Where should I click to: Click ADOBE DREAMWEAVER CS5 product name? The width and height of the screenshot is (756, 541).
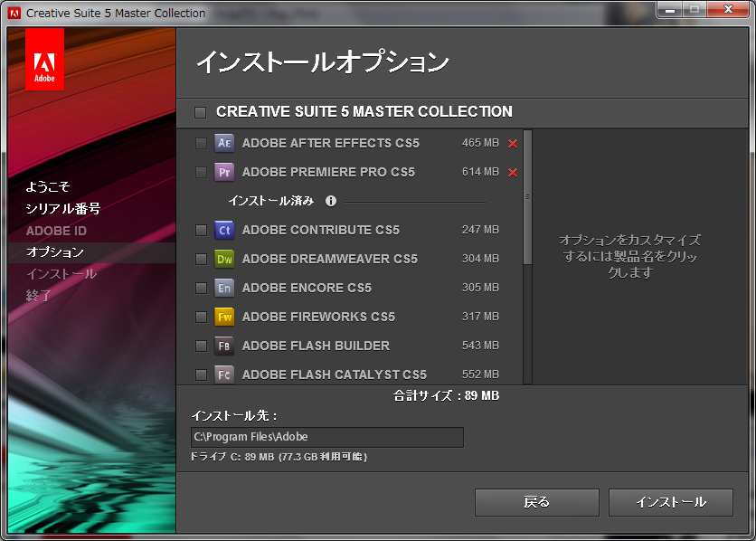click(x=330, y=259)
